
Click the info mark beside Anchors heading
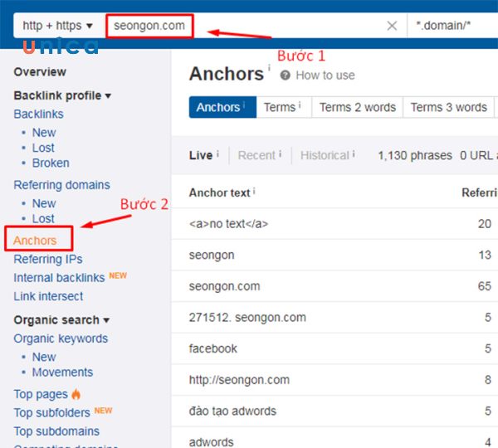tap(269, 67)
